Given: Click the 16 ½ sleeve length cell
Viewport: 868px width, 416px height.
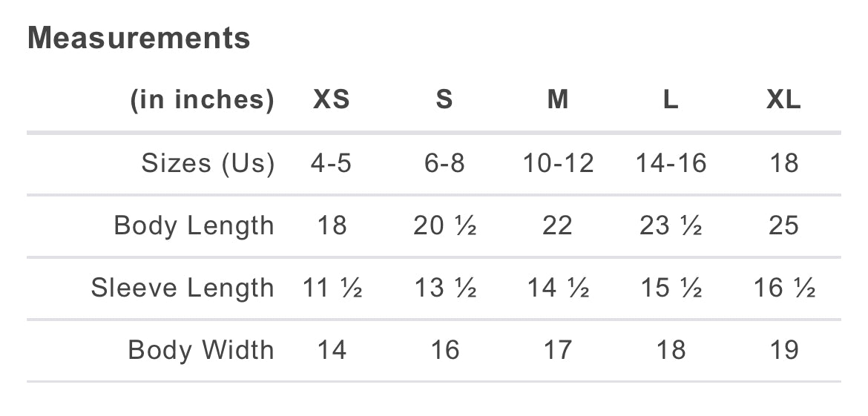Looking at the screenshot, I should click(x=784, y=288).
